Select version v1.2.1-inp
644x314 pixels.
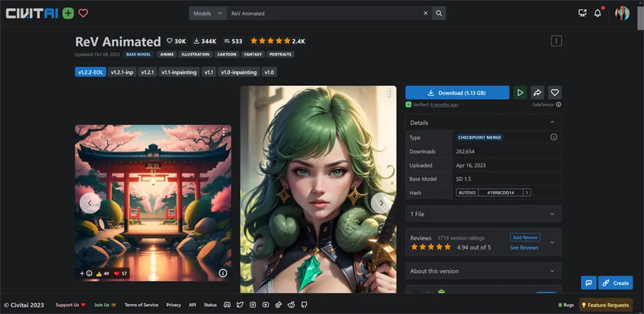pyautogui.click(x=122, y=72)
